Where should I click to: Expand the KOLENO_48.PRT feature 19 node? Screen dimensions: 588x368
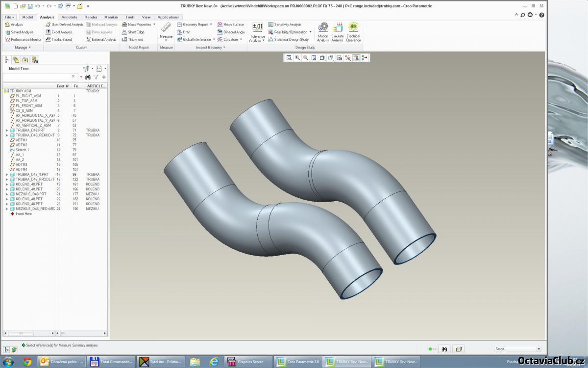click(x=7, y=184)
